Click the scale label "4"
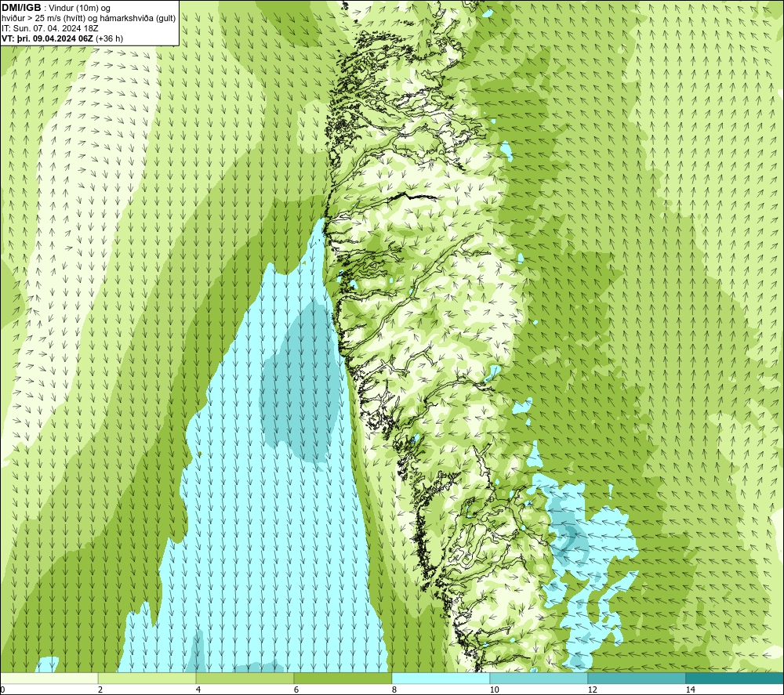784x695 pixels. [x=198, y=690]
